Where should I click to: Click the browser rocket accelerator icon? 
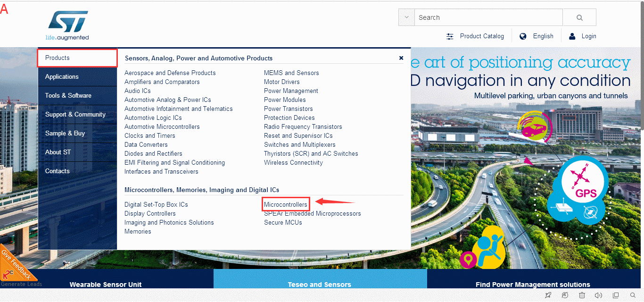(548, 295)
